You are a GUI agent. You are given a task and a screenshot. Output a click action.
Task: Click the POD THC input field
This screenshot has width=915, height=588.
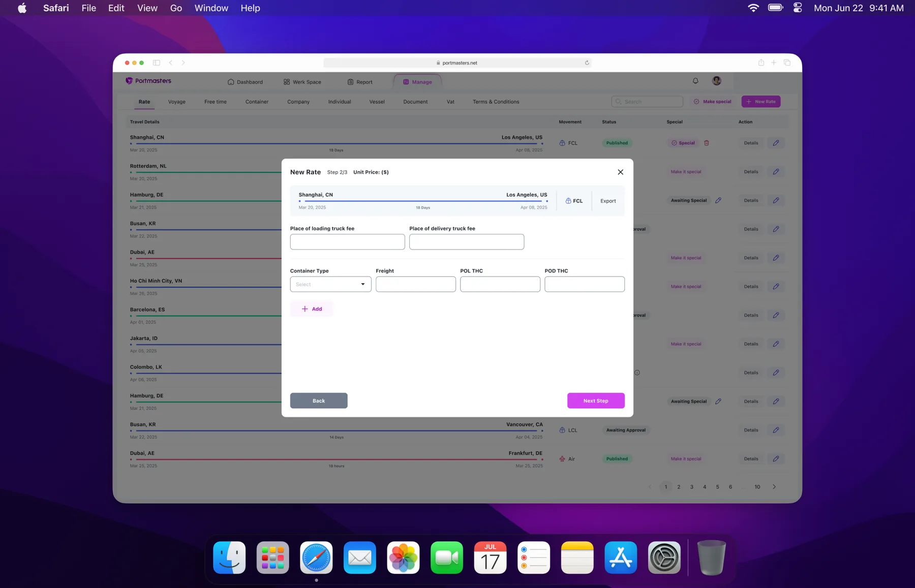585,284
